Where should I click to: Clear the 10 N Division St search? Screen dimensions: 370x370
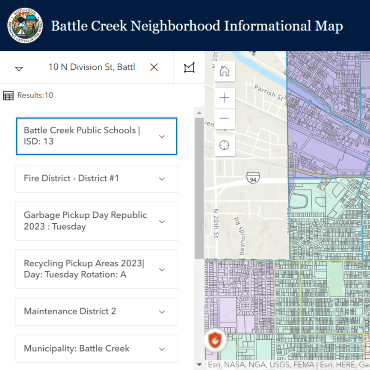154,67
